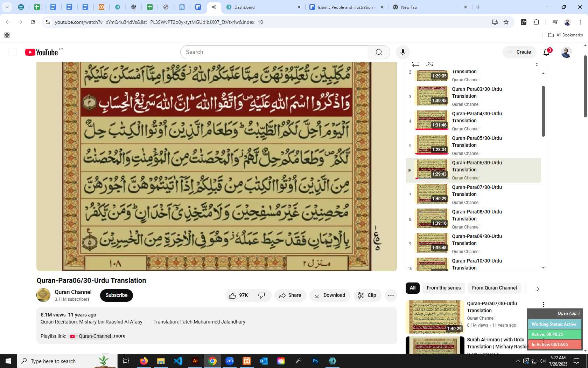View site information icon in address bar
Viewport: 588px width, 368px height.
point(48,22)
